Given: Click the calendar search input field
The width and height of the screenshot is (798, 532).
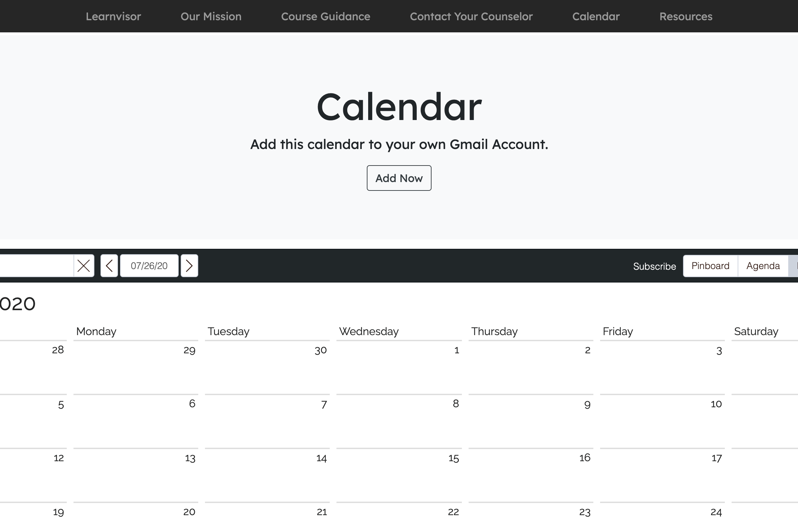Looking at the screenshot, I should pyautogui.click(x=37, y=266).
